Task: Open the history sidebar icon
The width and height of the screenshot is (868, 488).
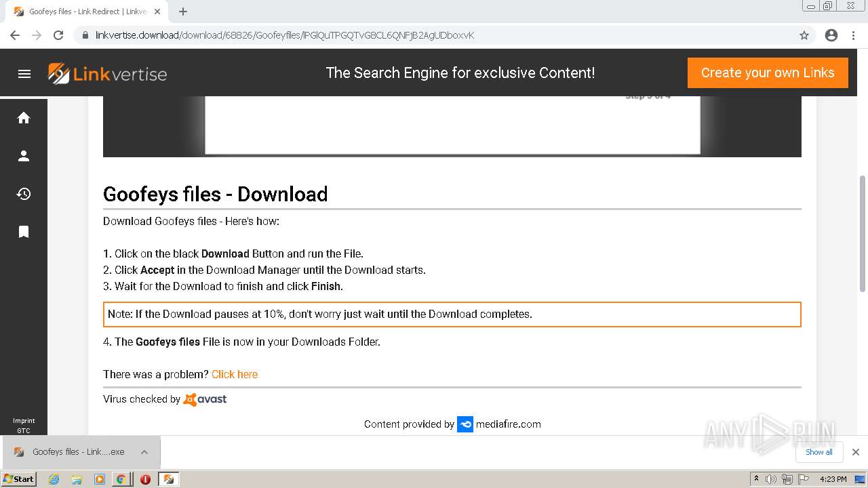Action: click(24, 194)
